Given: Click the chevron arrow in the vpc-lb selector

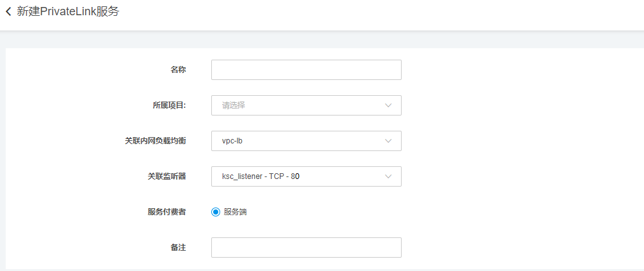Looking at the screenshot, I should click(x=388, y=141).
